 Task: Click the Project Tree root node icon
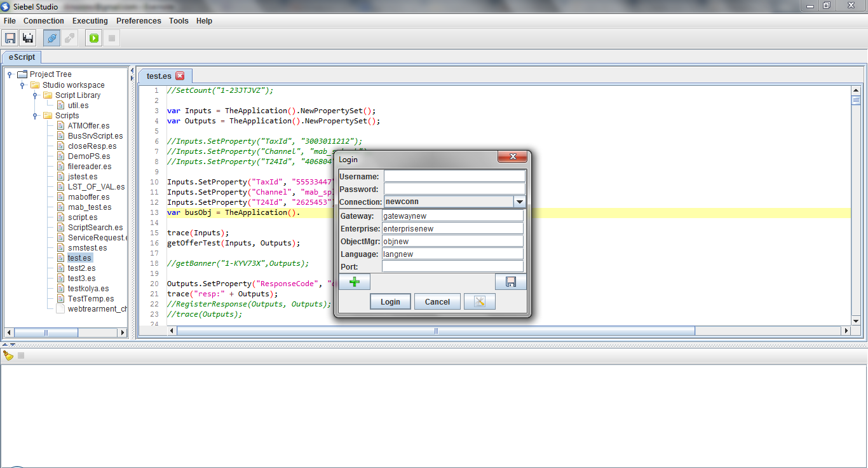(x=22, y=74)
